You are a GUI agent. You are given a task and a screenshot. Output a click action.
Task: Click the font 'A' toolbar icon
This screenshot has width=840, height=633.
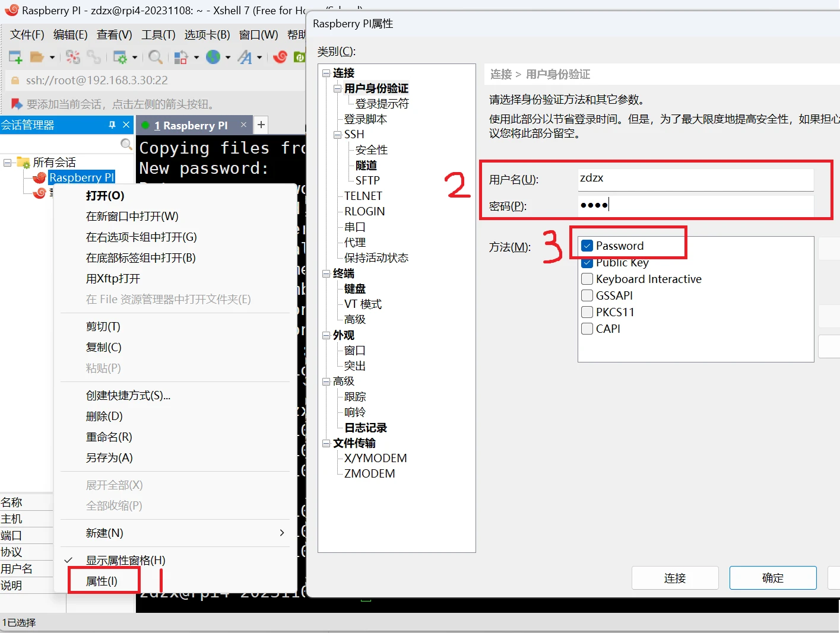point(245,57)
